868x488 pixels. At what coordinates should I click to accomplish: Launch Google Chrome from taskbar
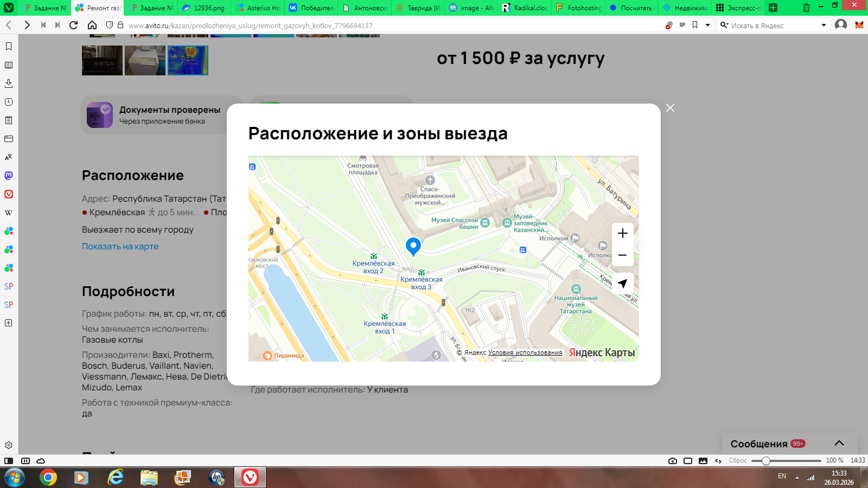[48, 478]
